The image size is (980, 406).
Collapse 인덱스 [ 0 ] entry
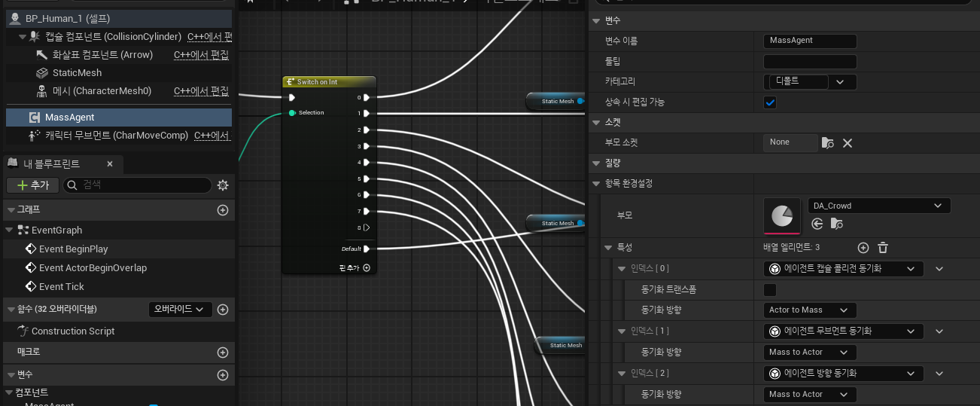click(622, 268)
